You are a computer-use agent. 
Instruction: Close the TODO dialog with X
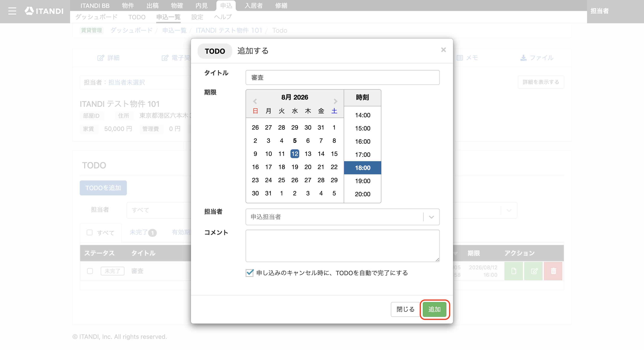click(443, 50)
